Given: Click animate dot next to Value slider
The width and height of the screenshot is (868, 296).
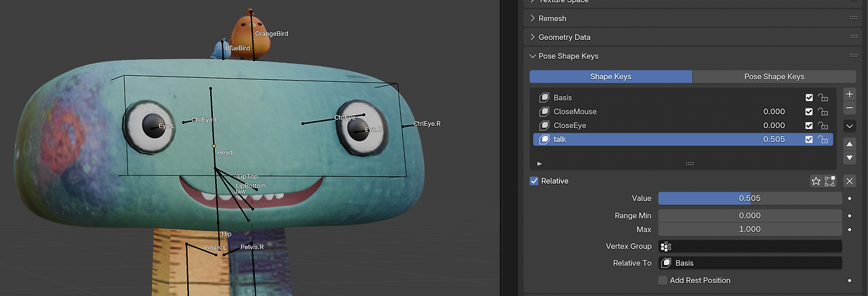Looking at the screenshot, I should [x=850, y=198].
